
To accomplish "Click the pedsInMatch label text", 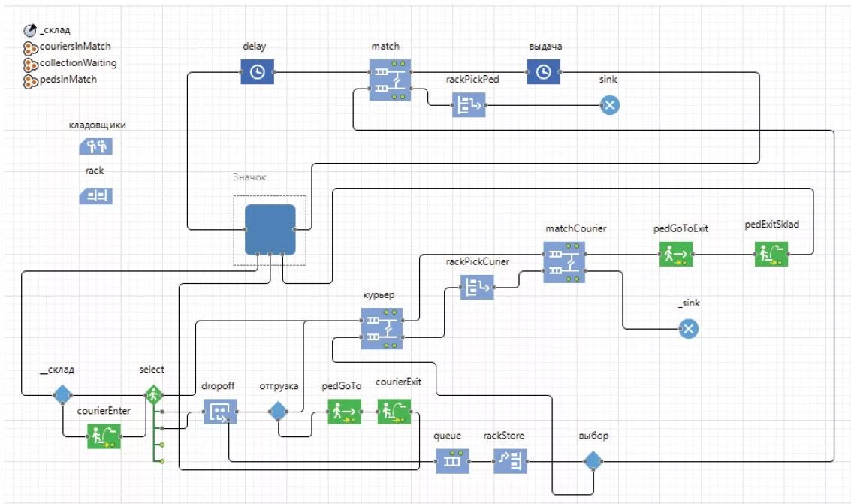I will (68, 79).
